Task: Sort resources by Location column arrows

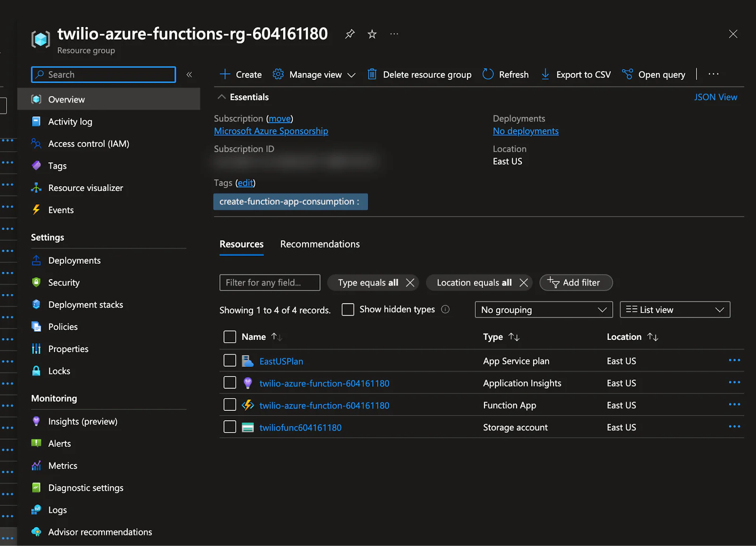Action: [x=653, y=337]
